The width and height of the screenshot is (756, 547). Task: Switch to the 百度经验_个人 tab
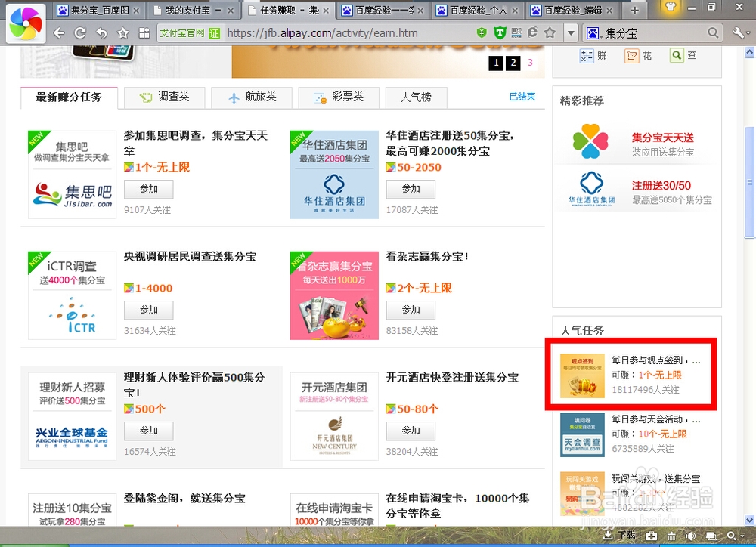click(x=477, y=10)
